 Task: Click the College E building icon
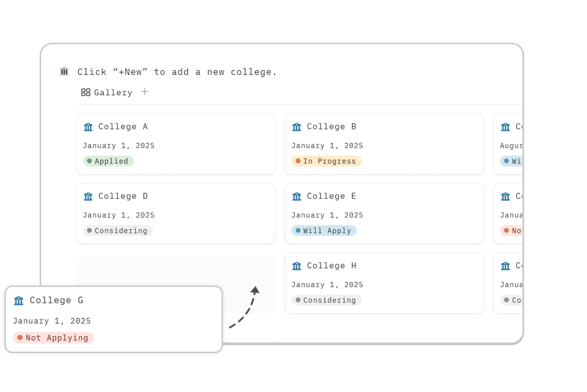[296, 197]
